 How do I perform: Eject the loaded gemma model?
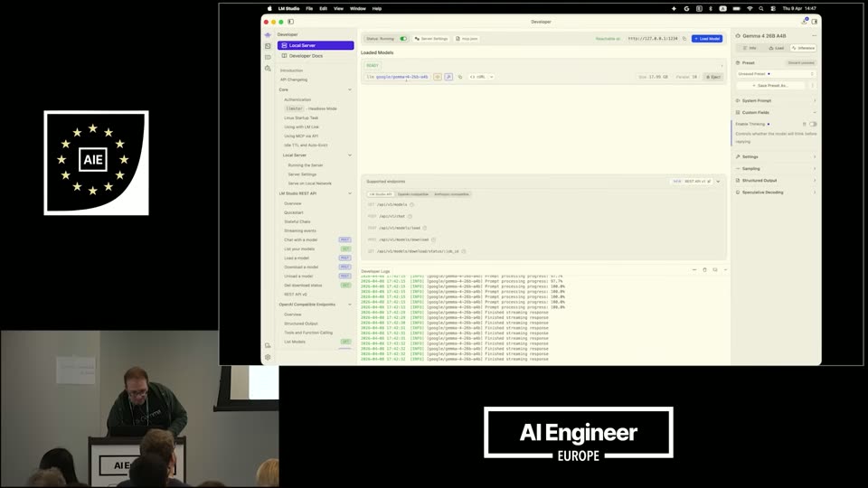713,77
